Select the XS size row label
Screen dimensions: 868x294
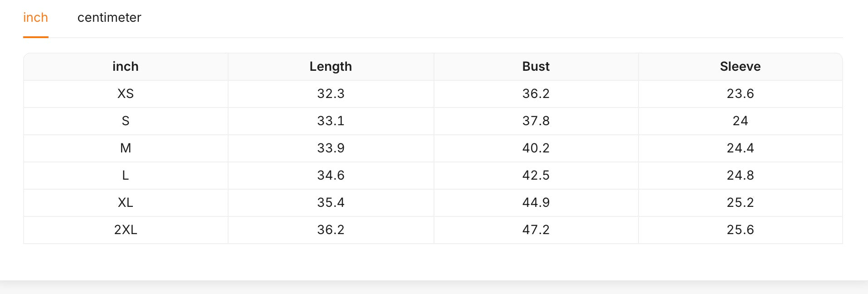pos(126,94)
